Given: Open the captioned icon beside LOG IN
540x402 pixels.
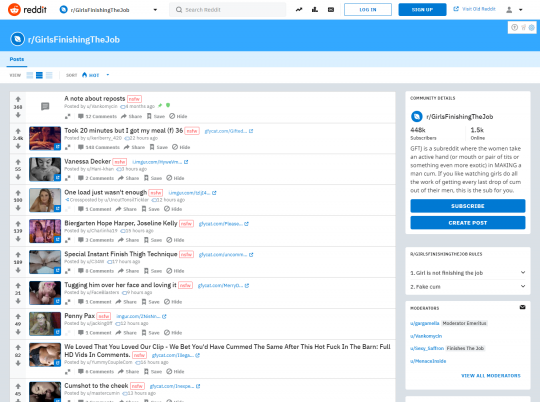Looking at the screenshot, I should 331,10.
